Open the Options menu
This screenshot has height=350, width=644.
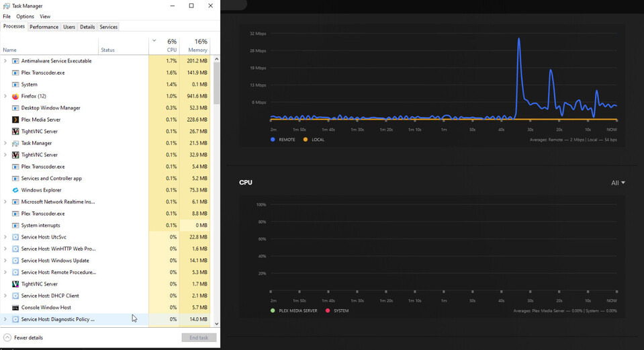[x=25, y=16]
